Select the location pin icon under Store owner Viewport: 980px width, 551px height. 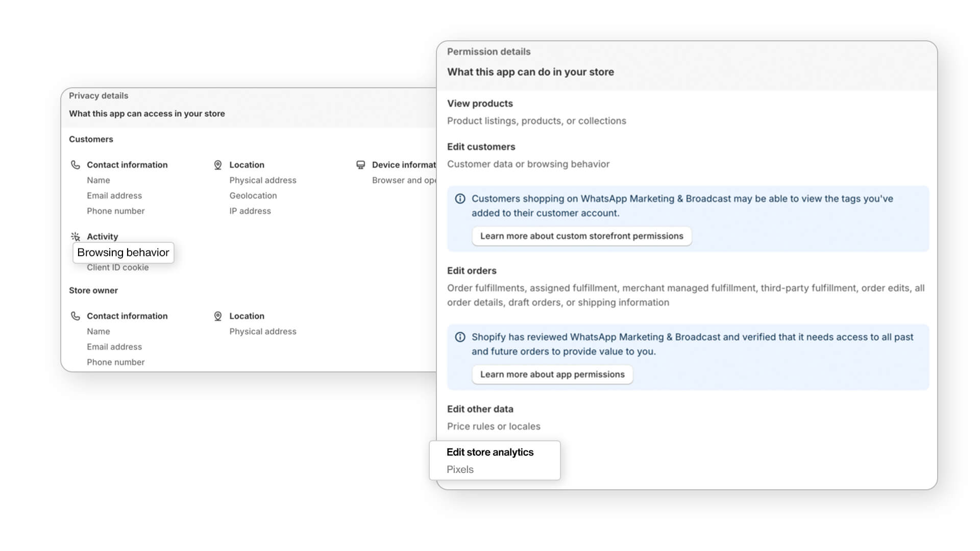pos(217,316)
